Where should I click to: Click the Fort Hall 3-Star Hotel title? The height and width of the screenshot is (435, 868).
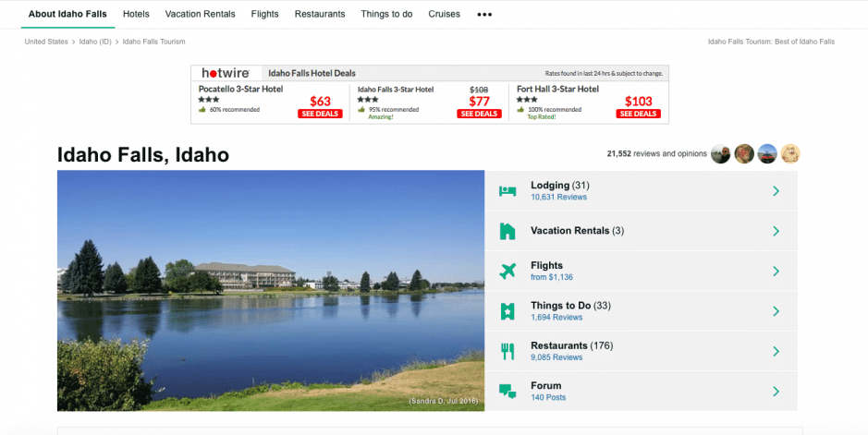557,89
